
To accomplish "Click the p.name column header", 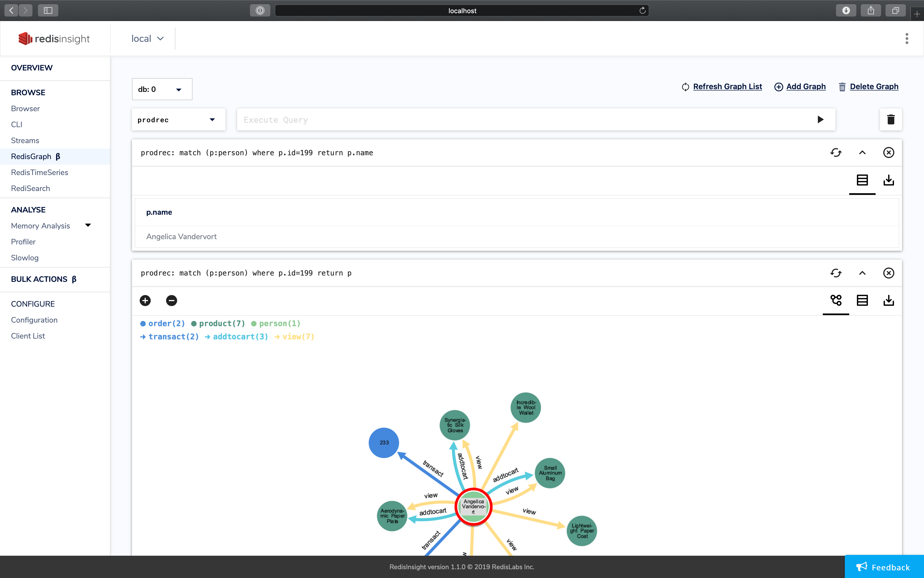I will point(159,212).
